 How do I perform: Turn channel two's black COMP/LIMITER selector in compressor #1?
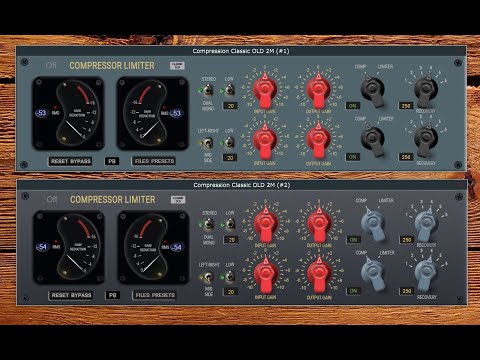click(373, 141)
